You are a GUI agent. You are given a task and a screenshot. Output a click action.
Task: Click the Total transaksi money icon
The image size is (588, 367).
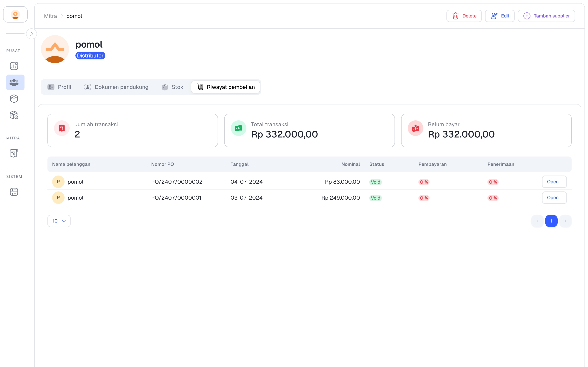[238, 128]
